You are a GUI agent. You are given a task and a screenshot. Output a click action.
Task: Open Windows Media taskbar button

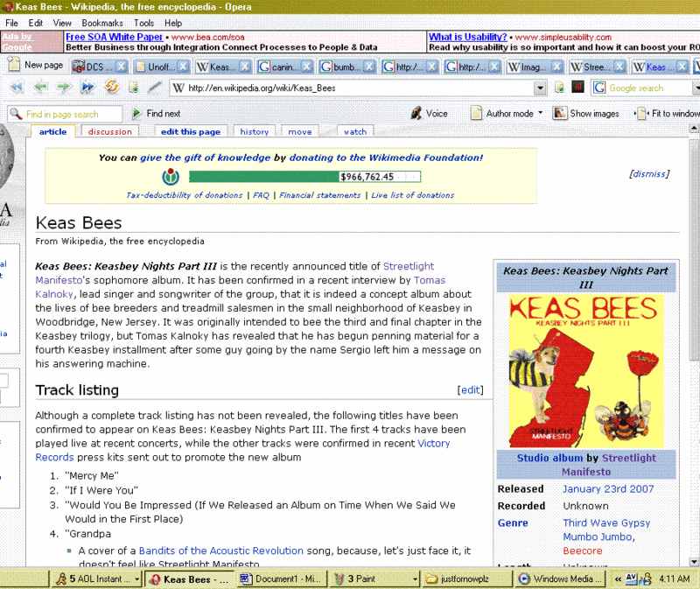(x=559, y=579)
